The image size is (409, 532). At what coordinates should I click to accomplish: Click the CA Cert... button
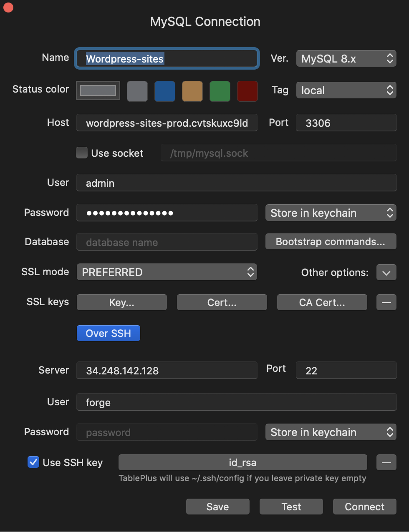(322, 302)
